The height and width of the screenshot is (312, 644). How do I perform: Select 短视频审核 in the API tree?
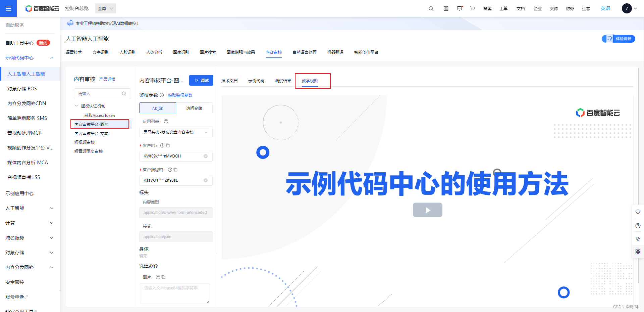85,142
